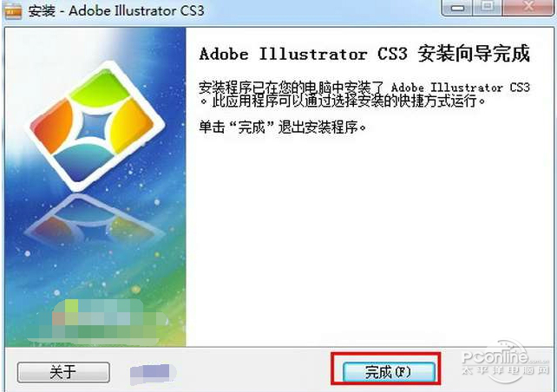Select the orange petal of the logo
Screen dimensions: 557x392
[x=54, y=126]
